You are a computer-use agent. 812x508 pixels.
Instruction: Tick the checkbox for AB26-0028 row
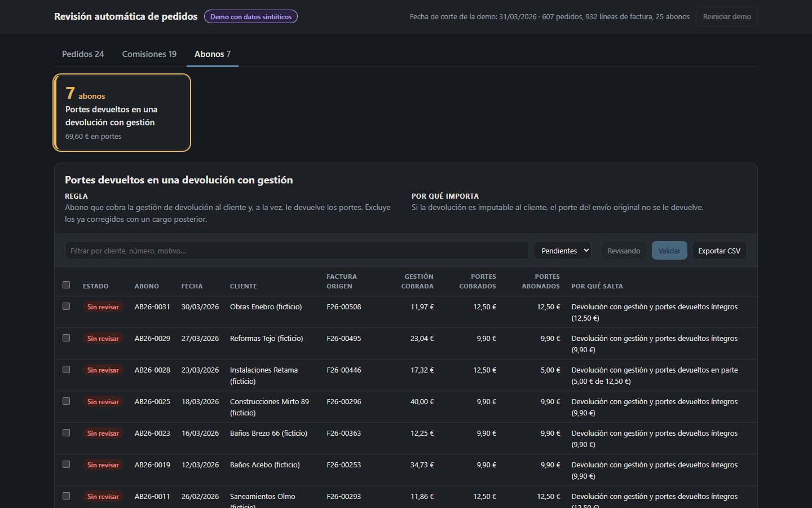click(67, 370)
